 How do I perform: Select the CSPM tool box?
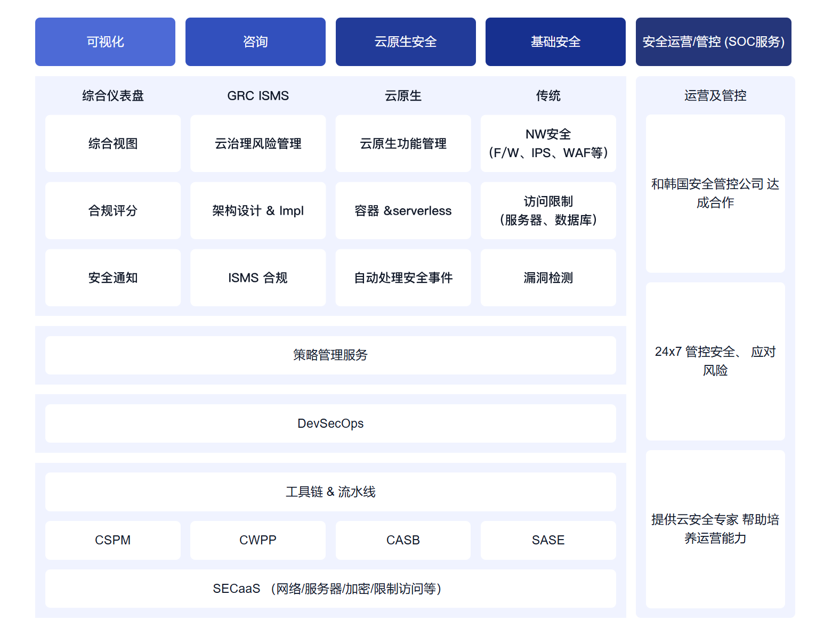[113, 540]
